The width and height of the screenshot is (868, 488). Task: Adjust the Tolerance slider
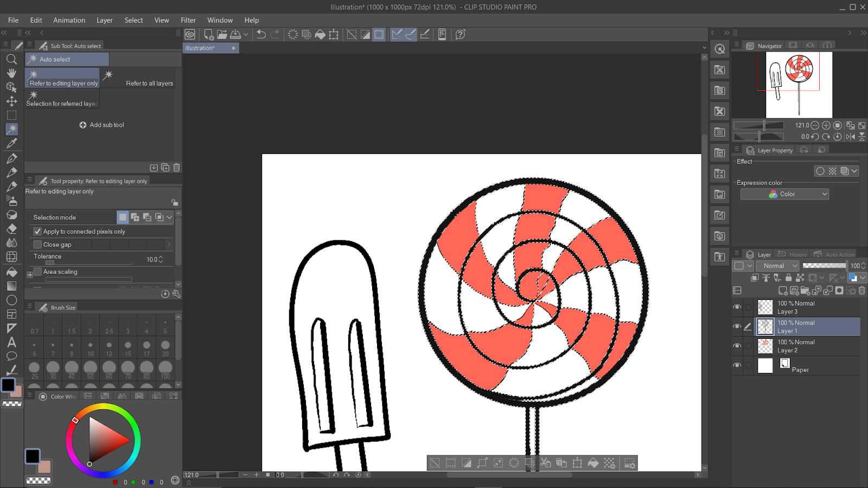[x=88, y=262]
